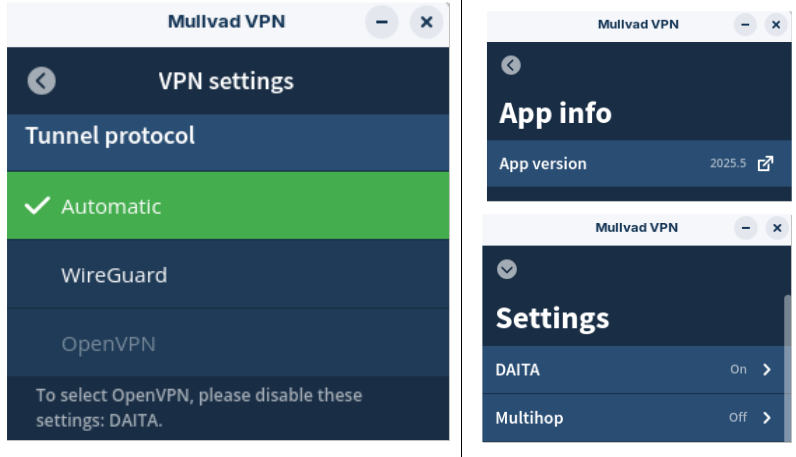
Task: Minimize the Settings window
Action: (746, 227)
